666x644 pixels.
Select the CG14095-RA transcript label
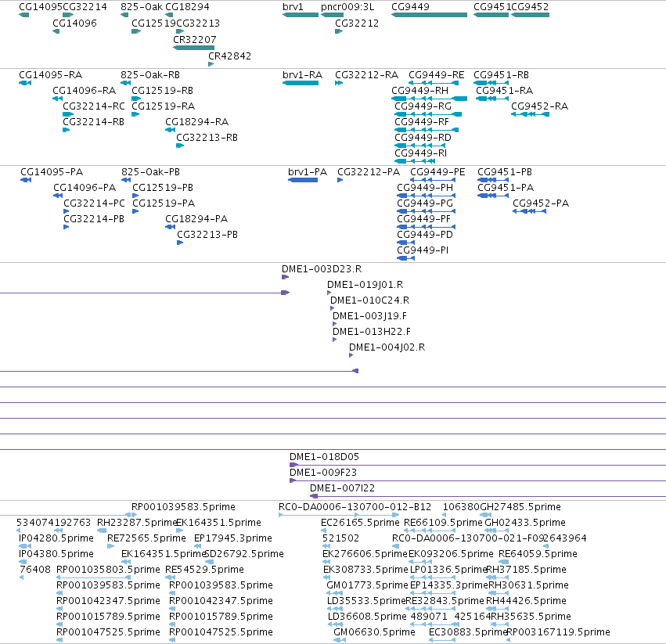click(51, 75)
